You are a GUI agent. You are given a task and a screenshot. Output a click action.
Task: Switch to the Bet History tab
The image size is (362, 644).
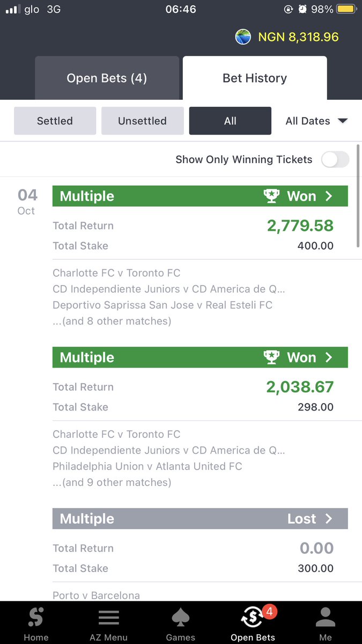tap(255, 78)
